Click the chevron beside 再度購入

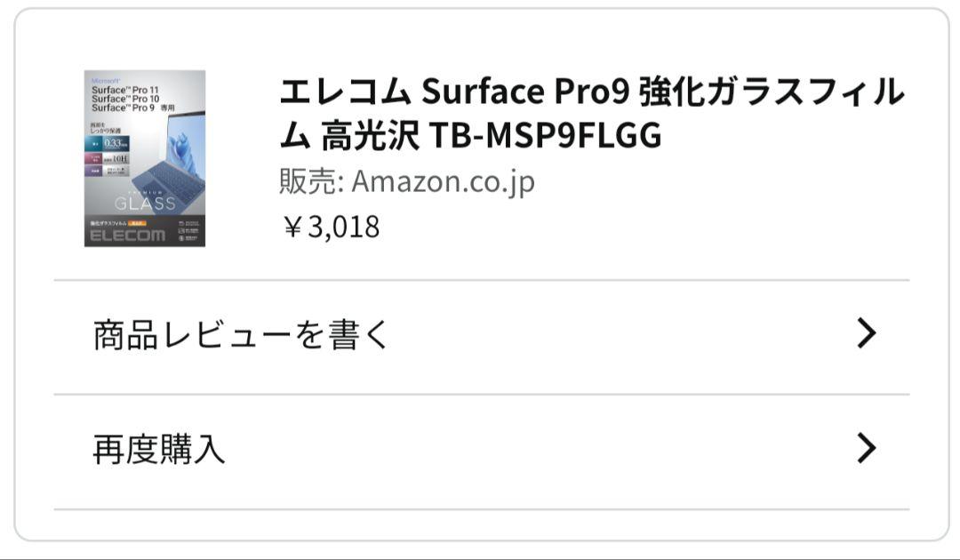(x=866, y=448)
